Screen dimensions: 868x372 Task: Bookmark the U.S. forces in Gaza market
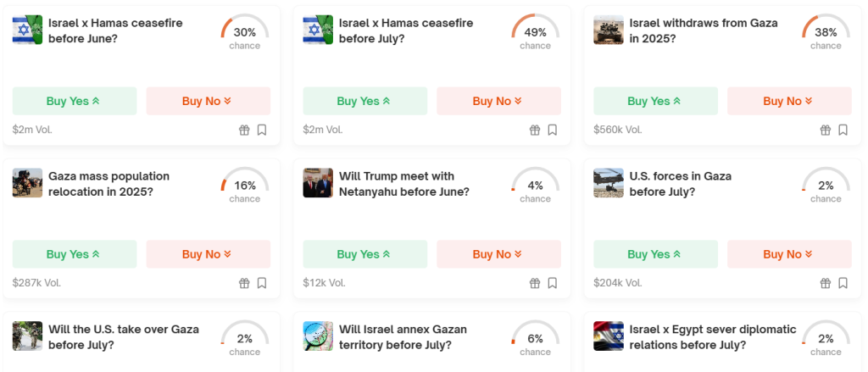click(x=843, y=283)
